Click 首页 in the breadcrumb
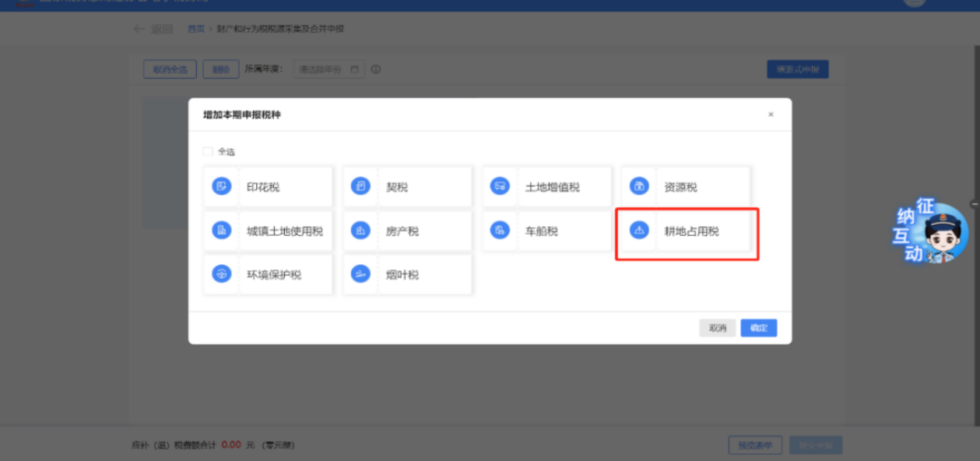 pyautogui.click(x=196, y=29)
